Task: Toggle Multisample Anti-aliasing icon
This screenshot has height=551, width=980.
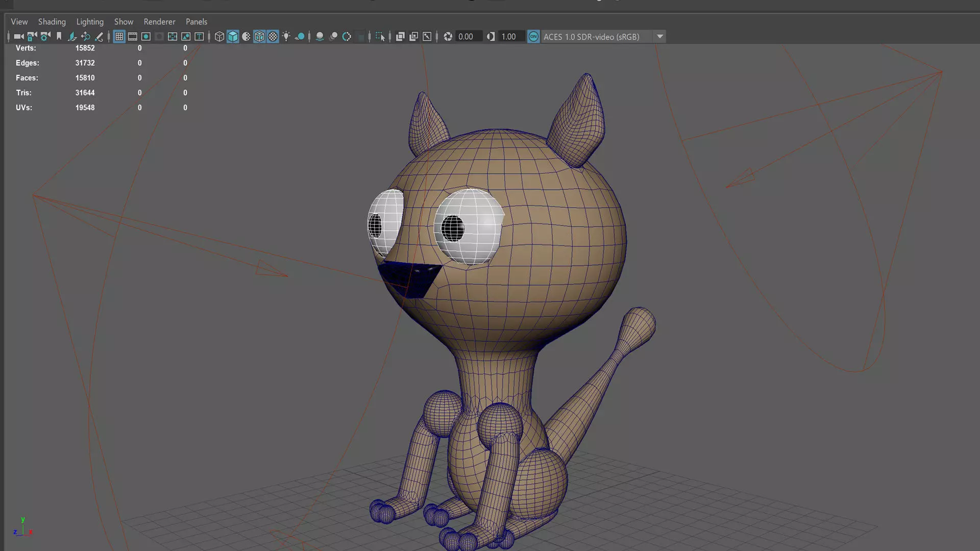Action: [x=347, y=37]
